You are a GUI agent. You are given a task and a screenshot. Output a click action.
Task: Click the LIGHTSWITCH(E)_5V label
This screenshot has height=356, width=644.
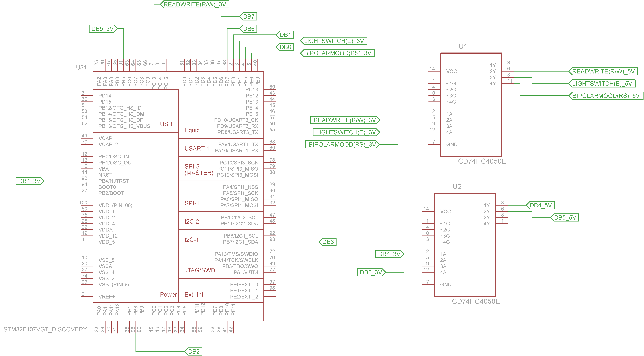click(602, 83)
